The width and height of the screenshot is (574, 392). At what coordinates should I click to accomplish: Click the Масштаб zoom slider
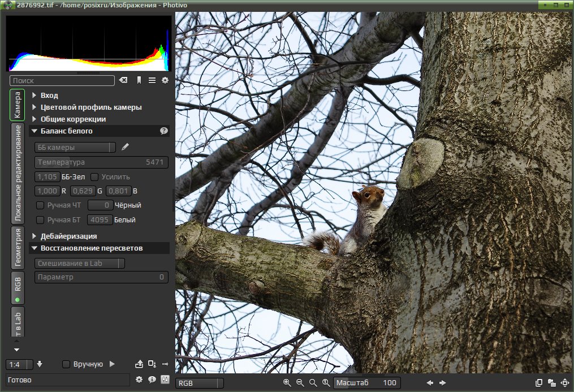tap(367, 383)
